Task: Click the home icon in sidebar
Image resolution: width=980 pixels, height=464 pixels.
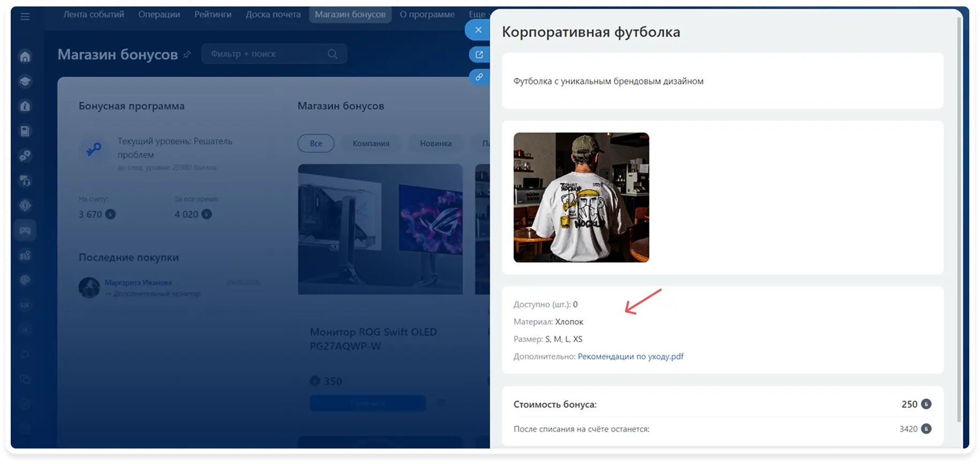Action: tap(25, 56)
